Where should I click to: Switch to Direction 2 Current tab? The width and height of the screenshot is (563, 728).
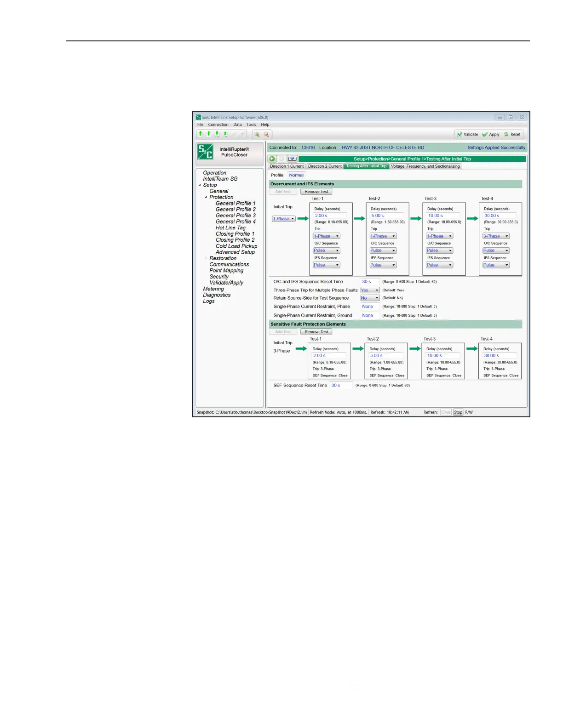[x=325, y=166]
